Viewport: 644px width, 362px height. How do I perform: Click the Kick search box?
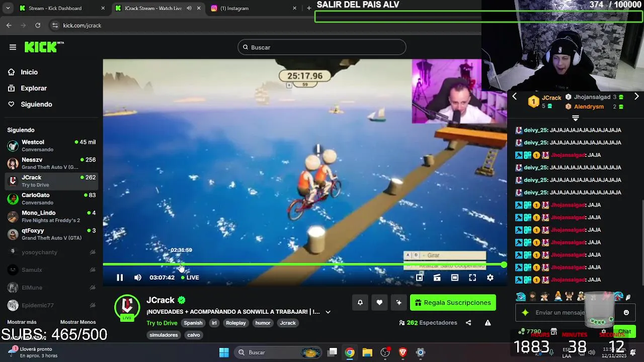pyautogui.click(x=322, y=47)
